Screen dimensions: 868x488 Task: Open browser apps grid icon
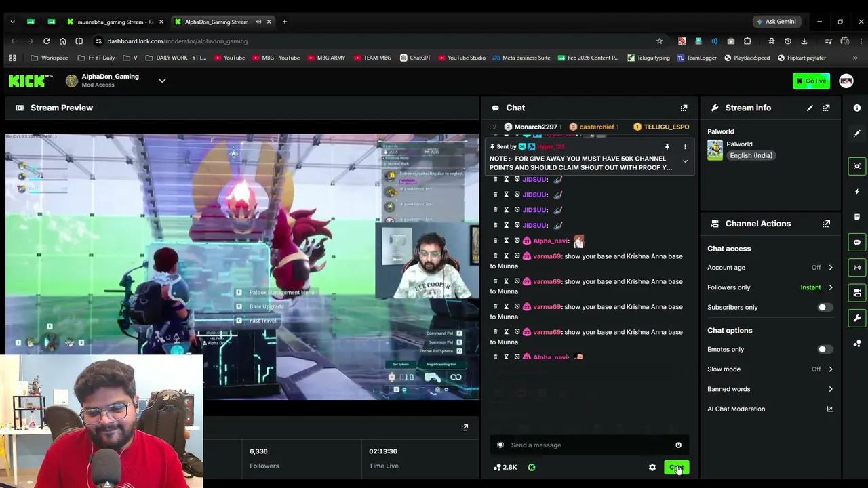pyautogui.click(x=12, y=58)
